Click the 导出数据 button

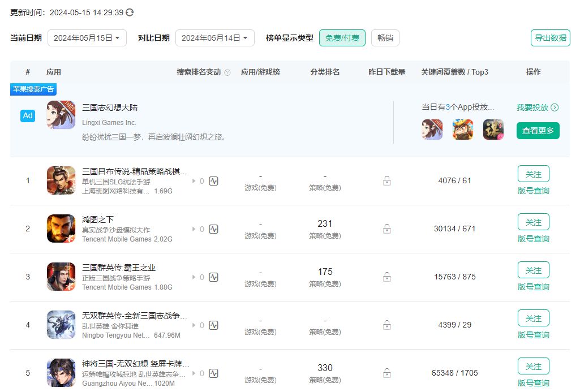pos(549,37)
